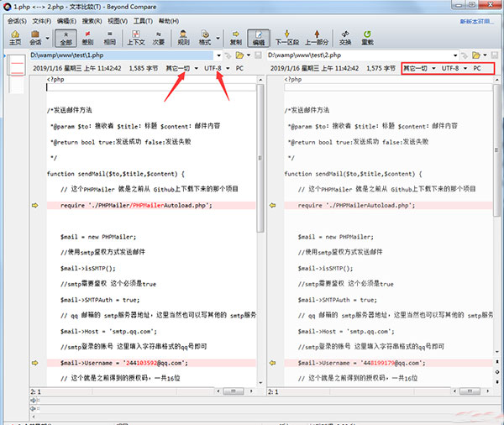Image resolution: width=504 pixels, height=425 pixels.
Task: Click the left pane scroll-up arrow
Action: tap(260, 80)
